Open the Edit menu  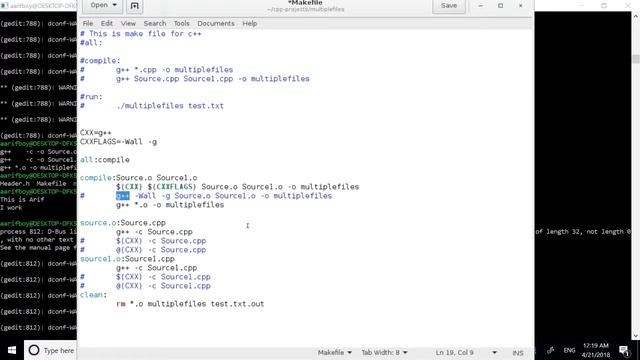107,23
